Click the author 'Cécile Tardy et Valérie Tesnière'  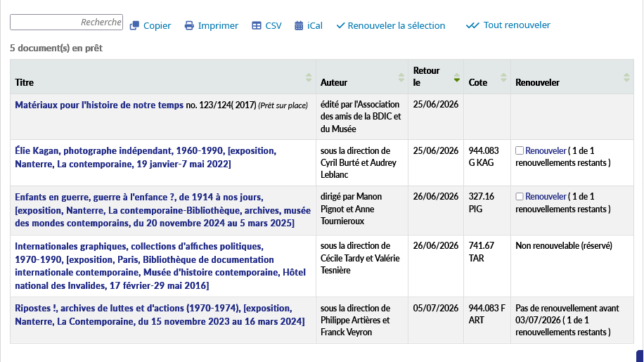(x=360, y=264)
